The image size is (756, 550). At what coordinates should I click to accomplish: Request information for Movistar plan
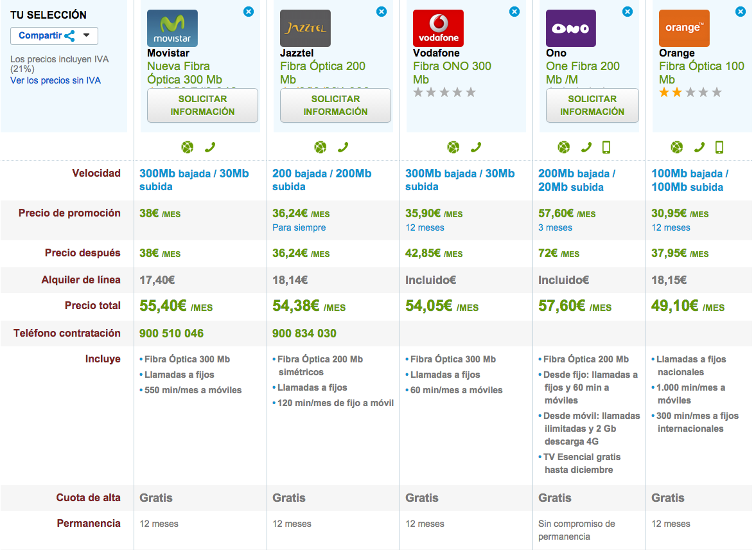click(x=202, y=105)
